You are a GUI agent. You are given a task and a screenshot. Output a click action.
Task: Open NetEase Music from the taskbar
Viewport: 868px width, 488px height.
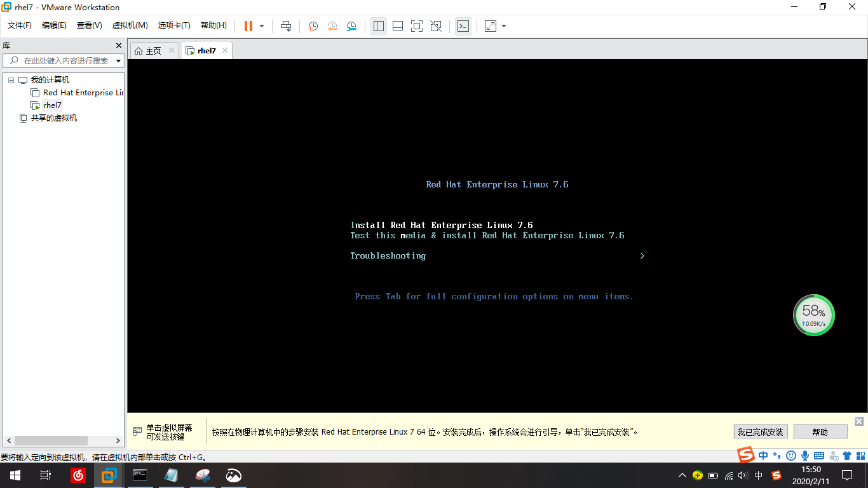click(x=78, y=475)
